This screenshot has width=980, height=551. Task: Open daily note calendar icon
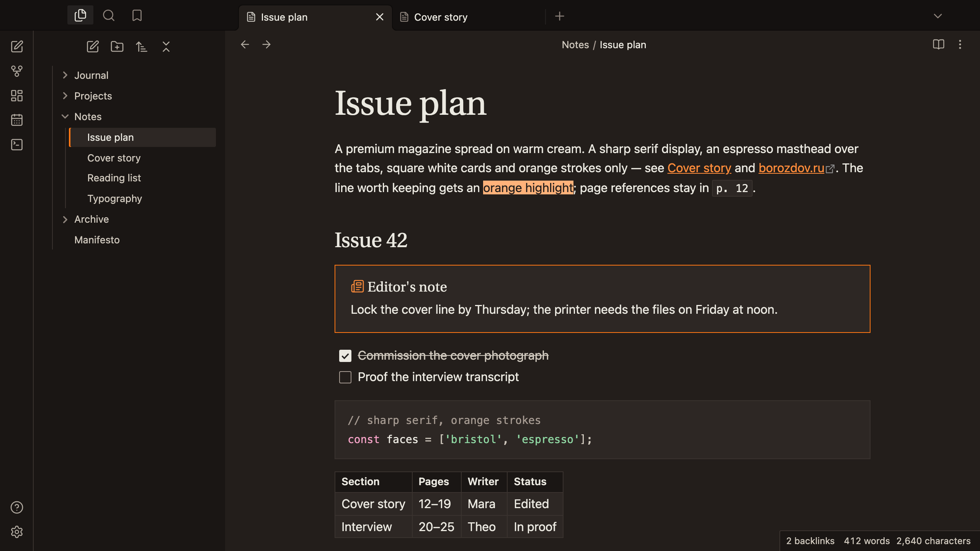tap(17, 120)
